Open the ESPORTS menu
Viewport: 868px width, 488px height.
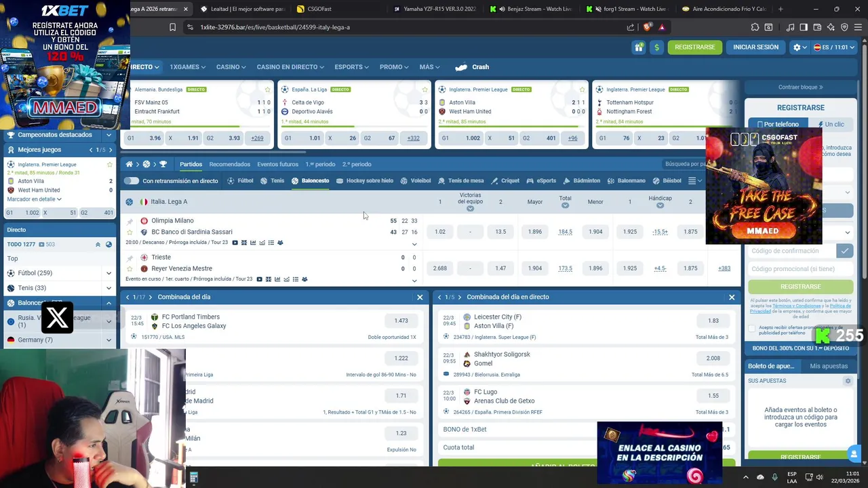351,67
